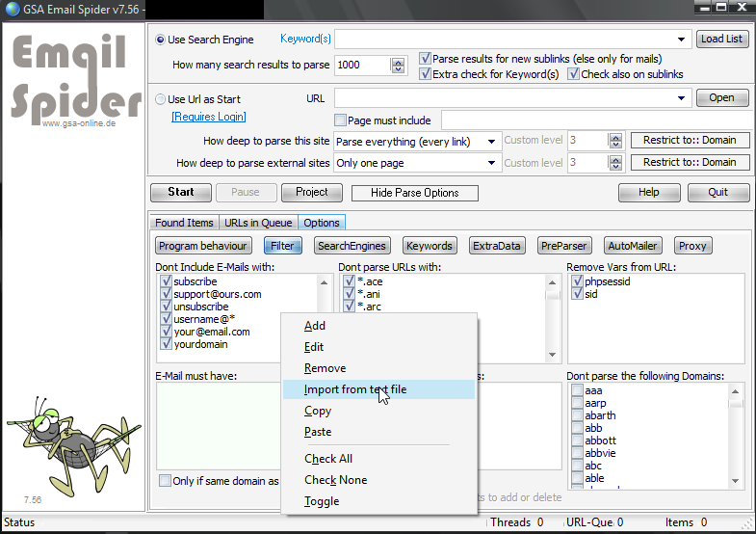Toggle Parse results for new sublinks
This screenshot has height=534, width=756.
425,59
